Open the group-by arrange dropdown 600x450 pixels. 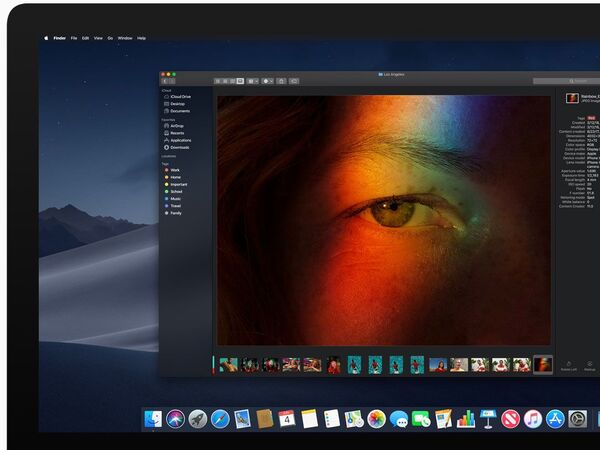[x=253, y=80]
